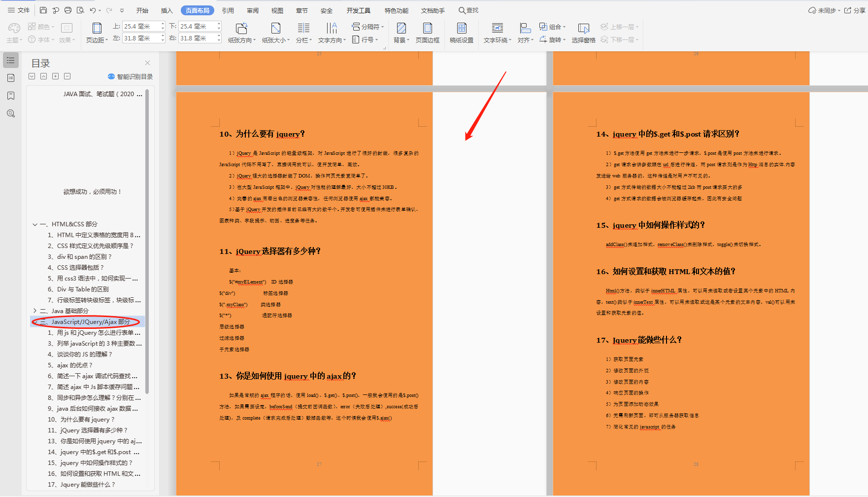Collapse 三、JavaScript/JQuery/Ajax 部分 section
Viewport: 868px width, 497px height.
pyautogui.click(x=35, y=322)
